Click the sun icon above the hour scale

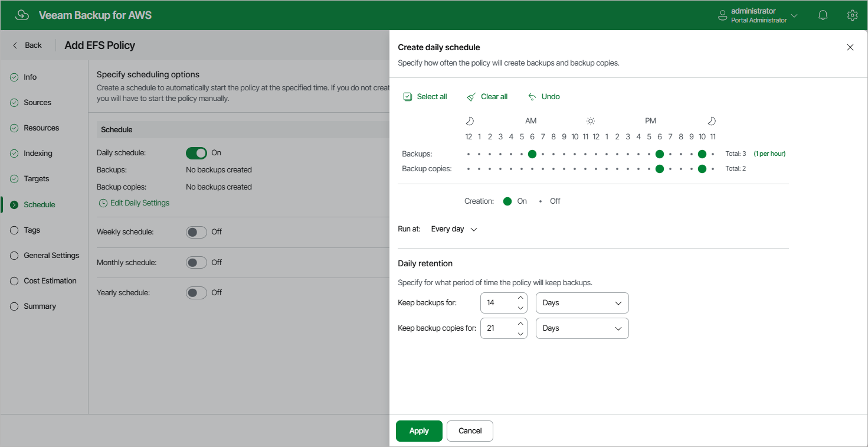[x=591, y=121]
